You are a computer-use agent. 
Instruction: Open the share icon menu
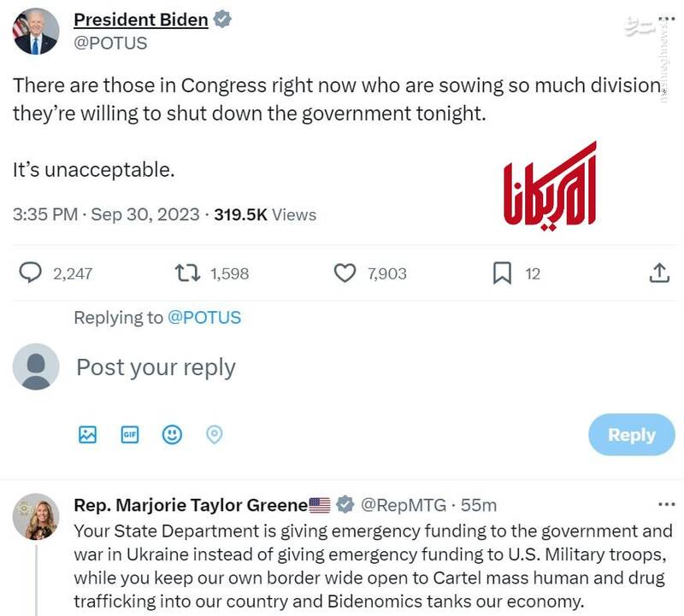pyautogui.click(x=659, y=273)
